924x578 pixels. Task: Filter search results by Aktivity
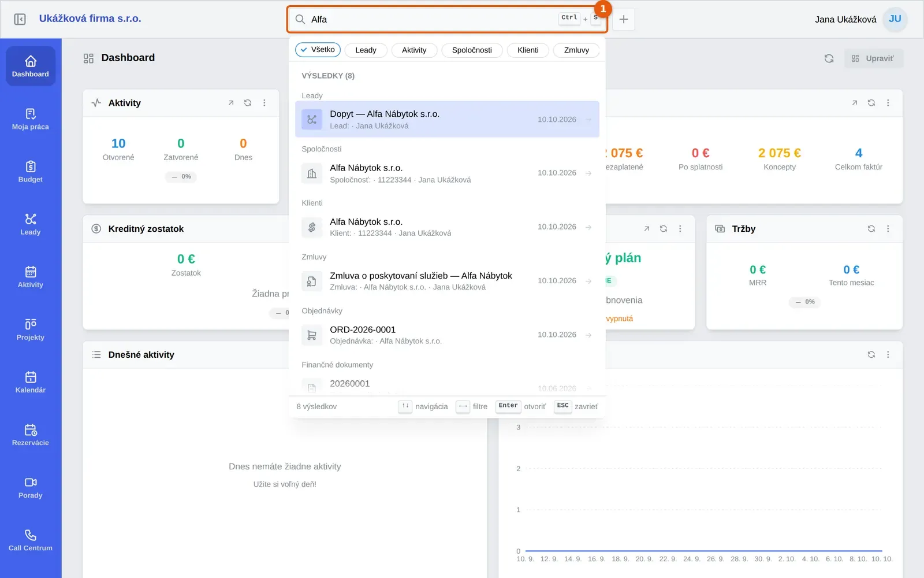pos(414,50)
